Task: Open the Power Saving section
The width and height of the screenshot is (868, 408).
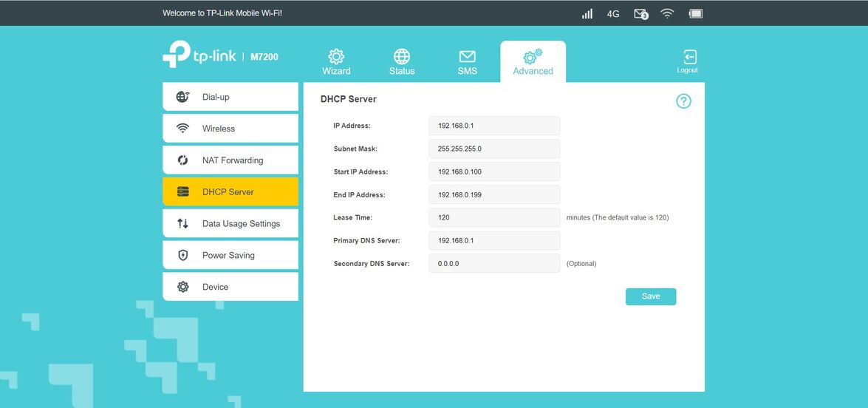Action: pyautogui.click(x=230, y=256)
